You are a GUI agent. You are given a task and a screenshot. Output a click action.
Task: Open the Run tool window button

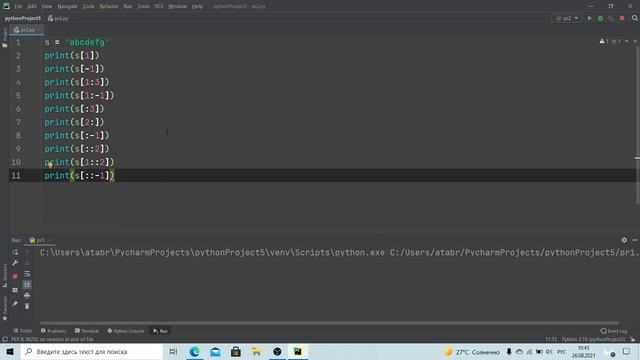(160, 331)
